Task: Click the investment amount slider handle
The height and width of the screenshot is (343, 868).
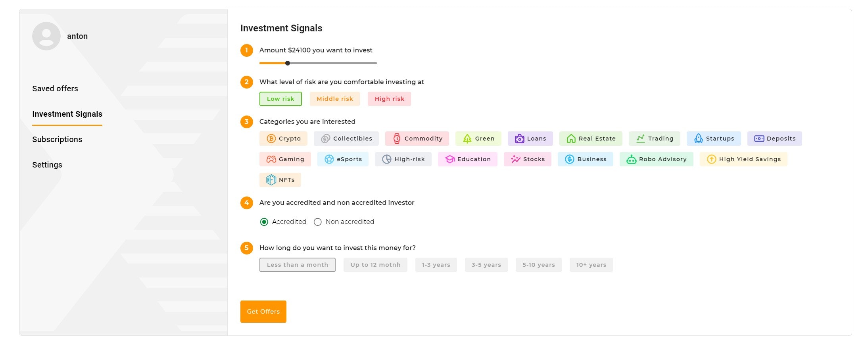Action: point(288,63)
